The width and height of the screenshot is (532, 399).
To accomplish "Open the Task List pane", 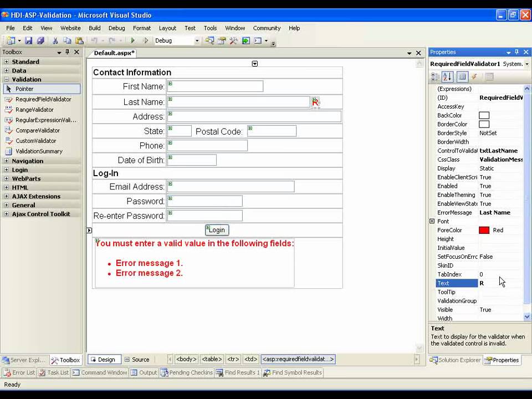I will tap(54, 372).
